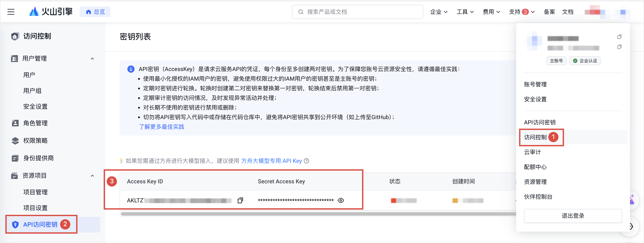644x243 pixels.
Task: Click the Secret Access Key column header
Action: point(281,181)
